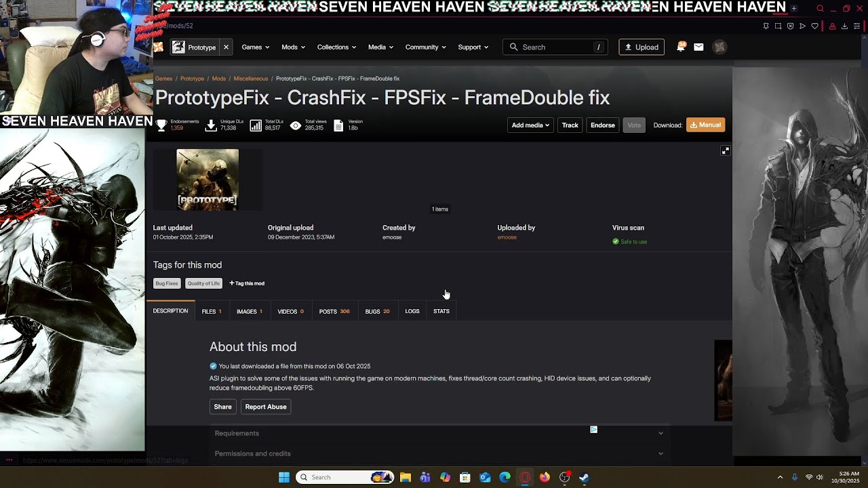Switch to the Videos tab
Image resolution: width=868 pixels, height=488 pixels.
point(290,311)
